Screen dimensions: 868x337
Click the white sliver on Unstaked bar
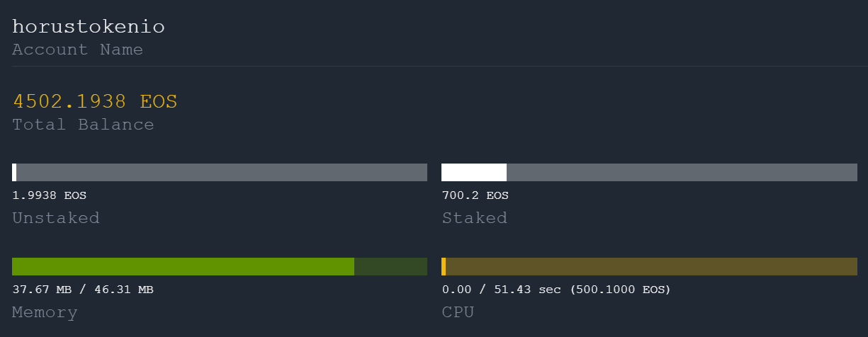tap(14, 172)
